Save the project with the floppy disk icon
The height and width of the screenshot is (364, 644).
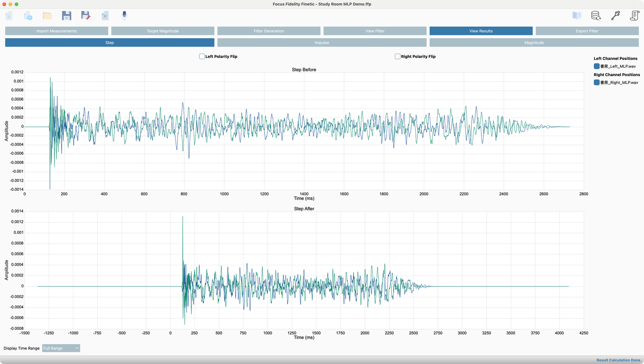(x=66, y=16)
